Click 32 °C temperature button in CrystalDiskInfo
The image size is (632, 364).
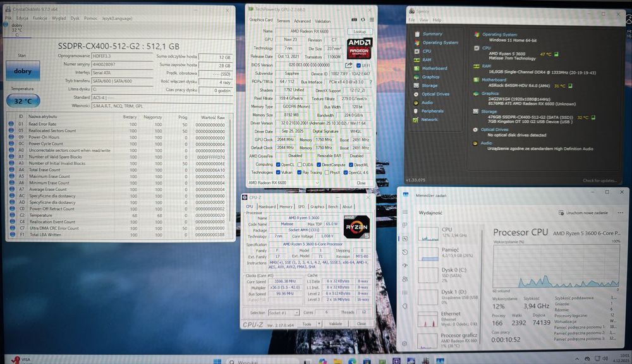click(x=23, y=100)
